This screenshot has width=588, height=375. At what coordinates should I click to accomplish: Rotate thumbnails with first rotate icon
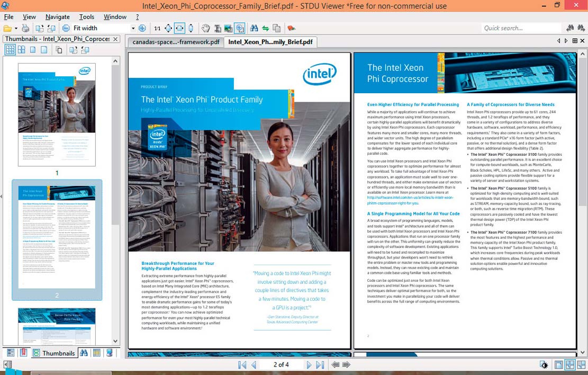point(74,50)
